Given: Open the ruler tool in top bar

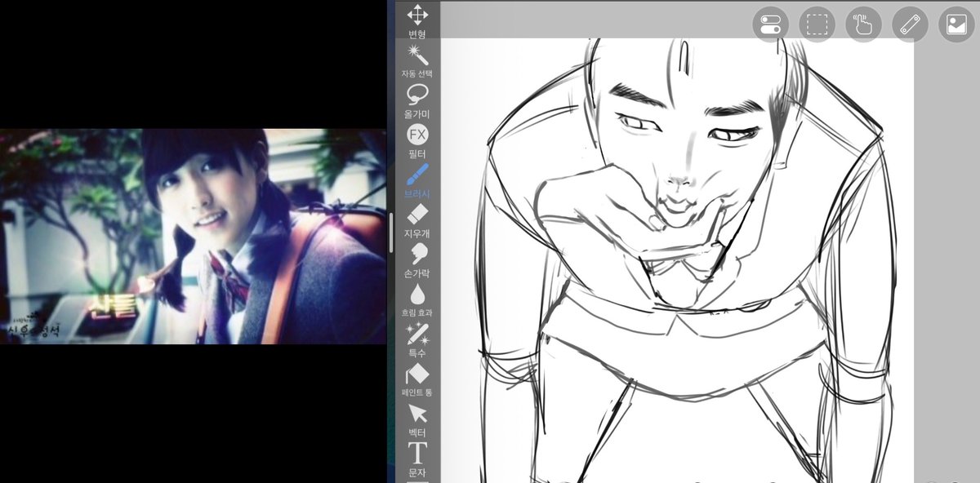Looking at the screenshot, I should coord(910,24).
